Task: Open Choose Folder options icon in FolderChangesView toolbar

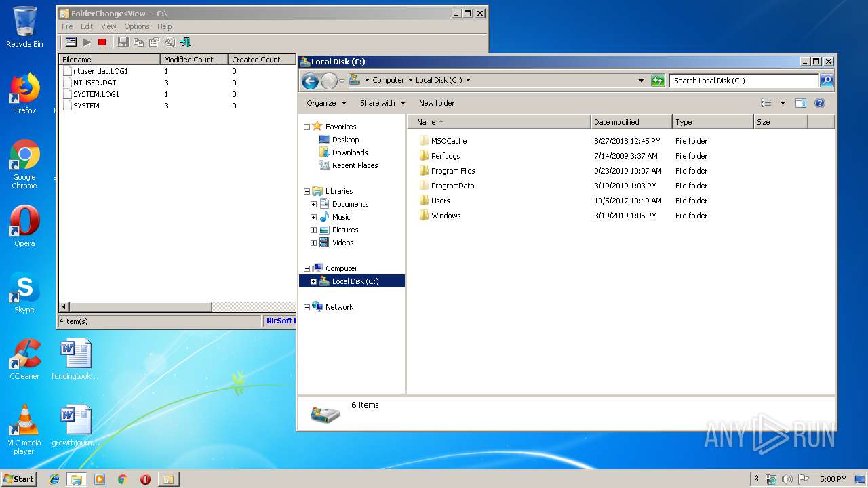Action: tap(71, 42)
